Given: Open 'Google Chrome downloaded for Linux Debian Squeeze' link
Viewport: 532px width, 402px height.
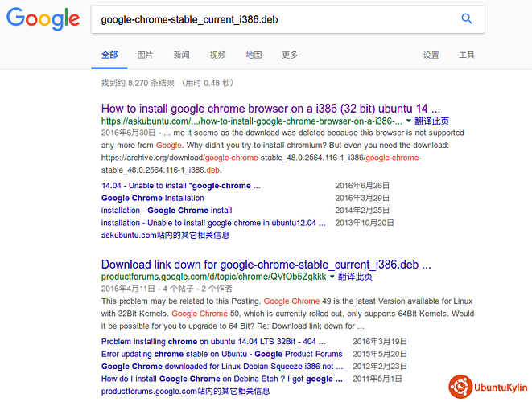Looking at the screenshot, I should [222, 367].
